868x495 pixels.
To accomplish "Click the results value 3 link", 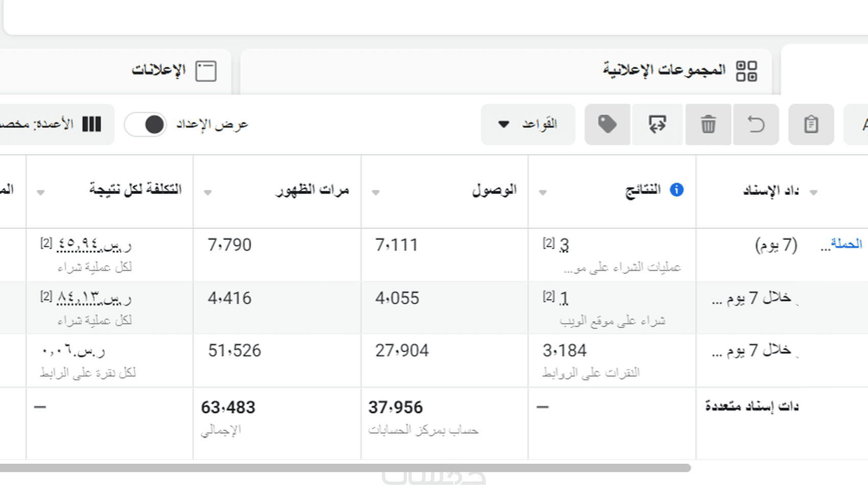I will [x=564, y=245].
